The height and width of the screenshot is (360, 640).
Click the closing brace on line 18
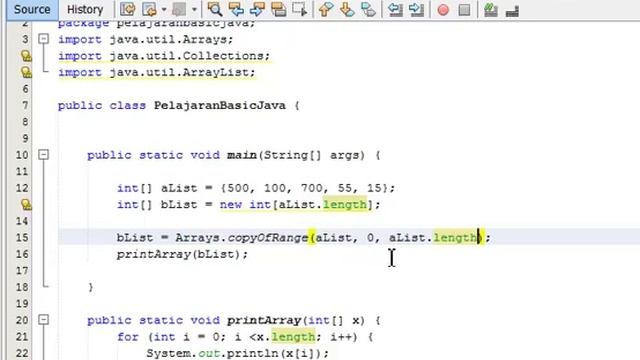click(91, 287)
